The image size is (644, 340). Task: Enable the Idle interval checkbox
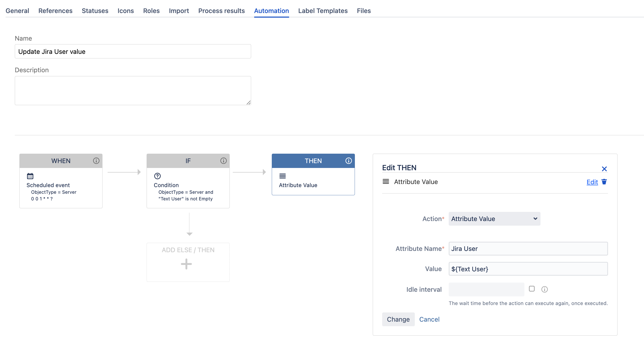point(532,289)
